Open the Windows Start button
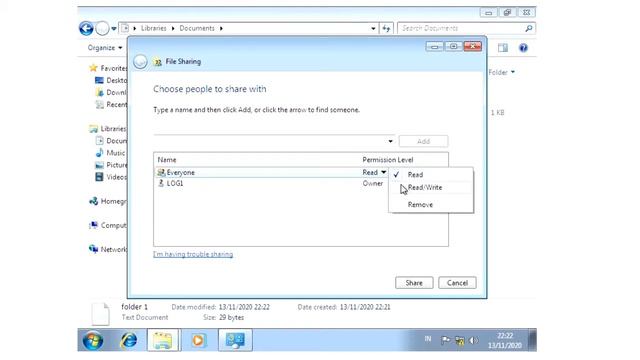Image resolution: width=640 pixels, height=360 pixels. coord(93,340)
